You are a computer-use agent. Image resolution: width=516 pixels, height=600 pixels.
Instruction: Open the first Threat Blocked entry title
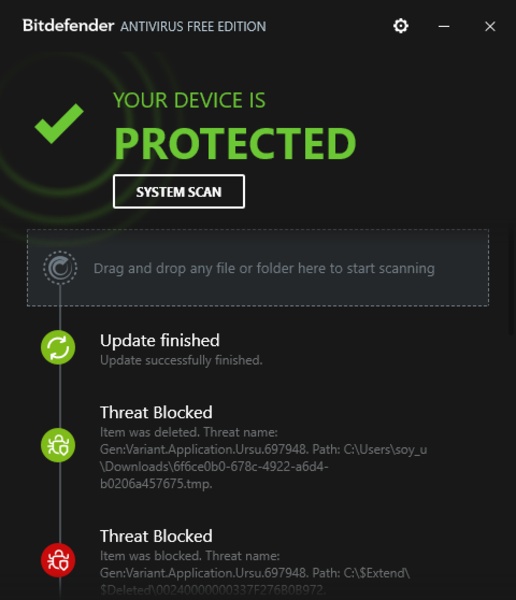tap(156, 412)
